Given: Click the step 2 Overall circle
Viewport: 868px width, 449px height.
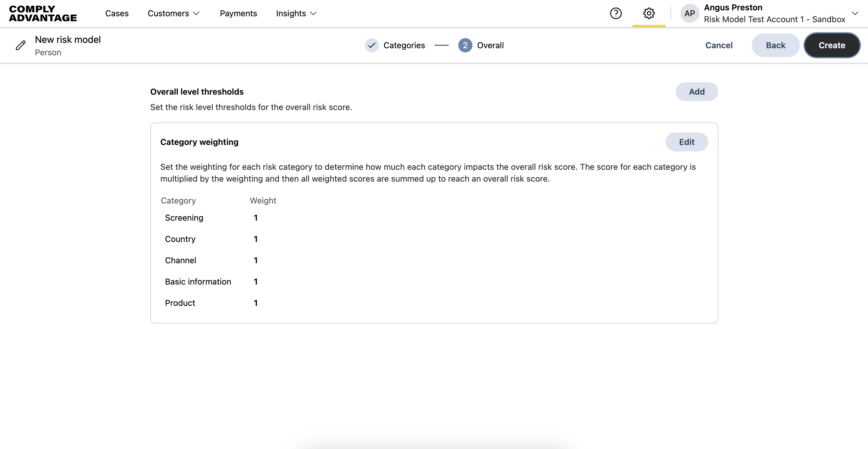Looking at the screenshot, I should [x=465, y=46].
